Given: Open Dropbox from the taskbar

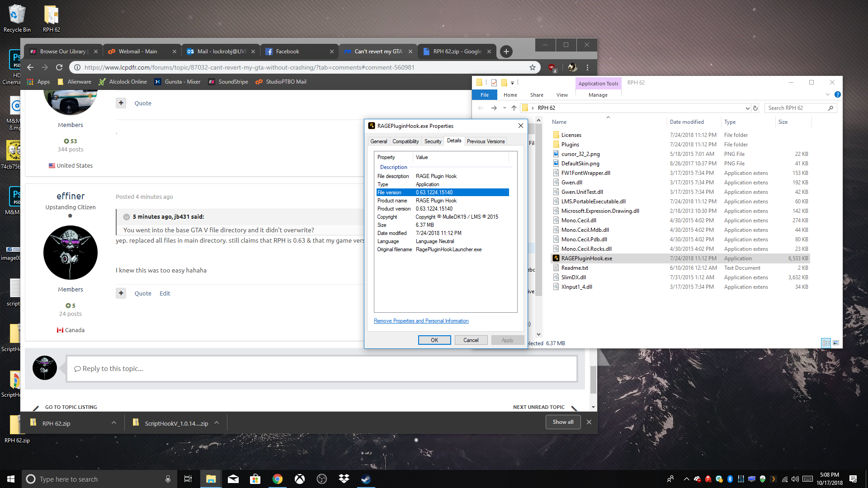Looking at the screenshot, I should tap(344, 479).
